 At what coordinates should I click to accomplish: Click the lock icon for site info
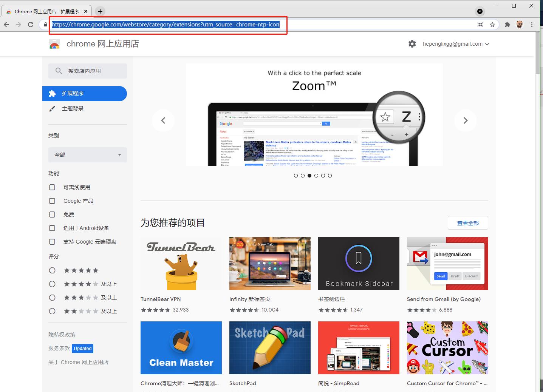click(46, 25)
